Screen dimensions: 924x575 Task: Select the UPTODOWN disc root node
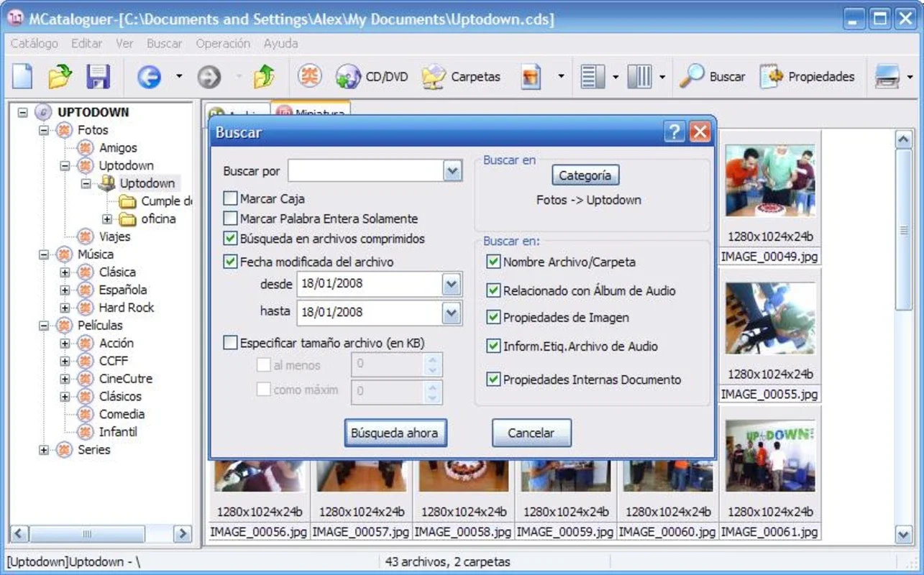click(83, 112)
